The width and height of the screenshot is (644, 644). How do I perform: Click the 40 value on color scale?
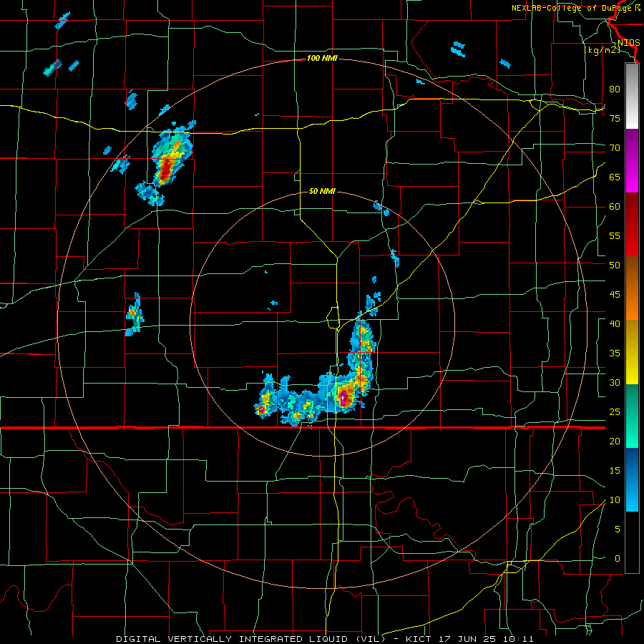(615, 324)
